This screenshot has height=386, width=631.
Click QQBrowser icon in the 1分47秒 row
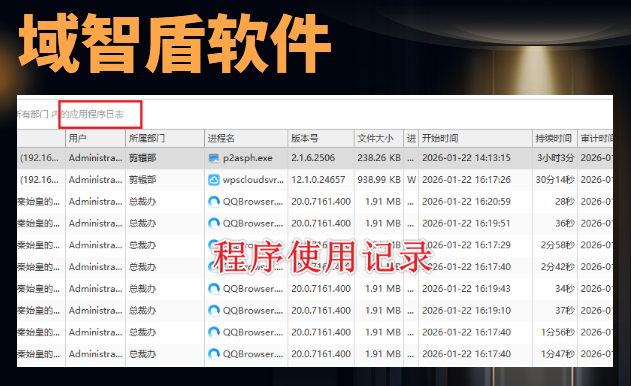click(x=214, y=354)
